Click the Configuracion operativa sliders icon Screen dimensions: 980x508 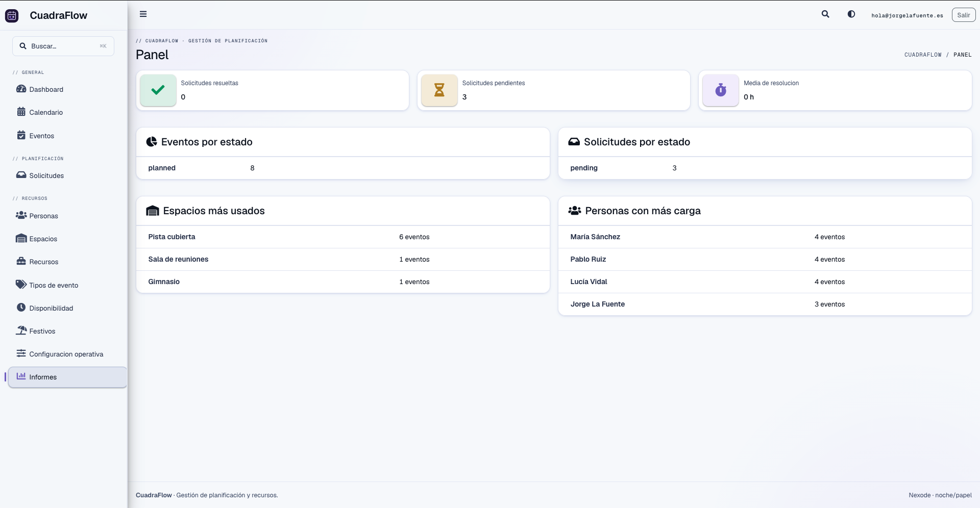click(x=21, y=353)
